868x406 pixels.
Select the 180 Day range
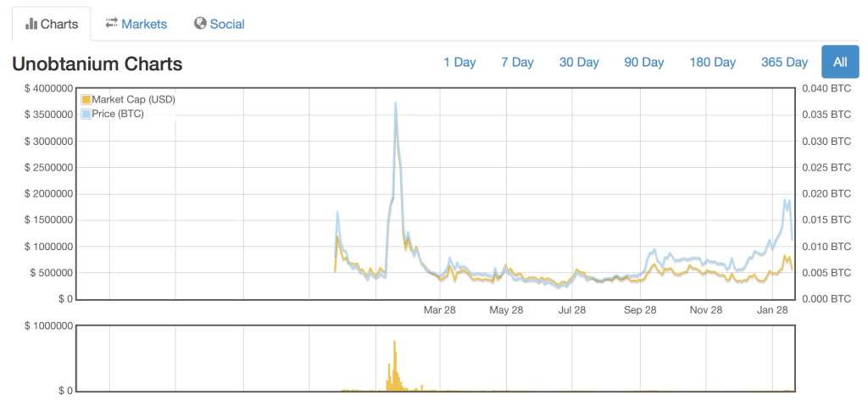point(712,62)
